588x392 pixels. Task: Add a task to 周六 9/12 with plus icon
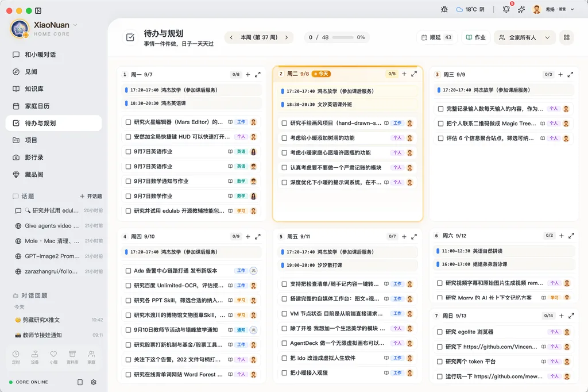[x=562, y=236]
